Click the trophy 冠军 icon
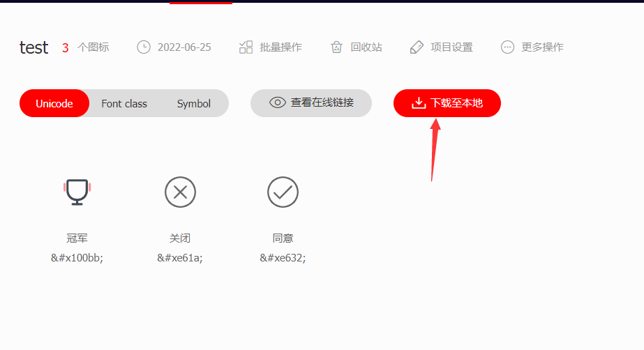Screen dimensions: 644x350 pyautogui.click(x=77, y=192)
